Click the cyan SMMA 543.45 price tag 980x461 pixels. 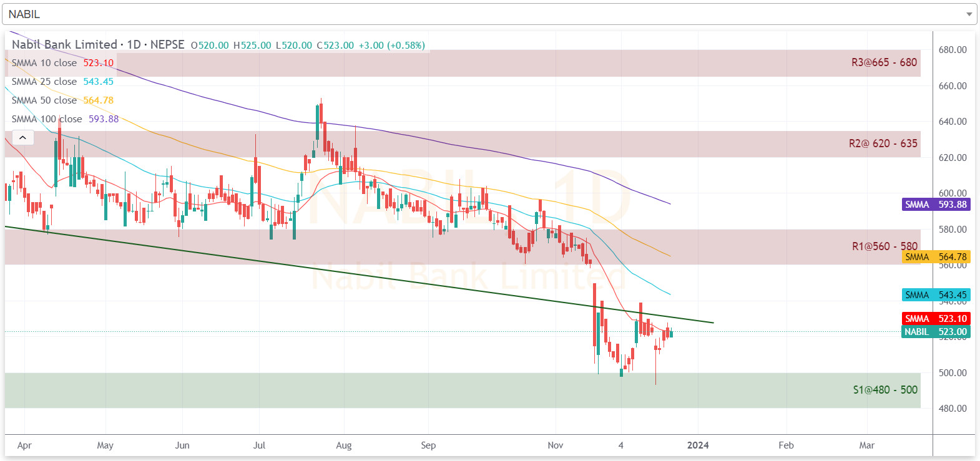pos(936,295)
